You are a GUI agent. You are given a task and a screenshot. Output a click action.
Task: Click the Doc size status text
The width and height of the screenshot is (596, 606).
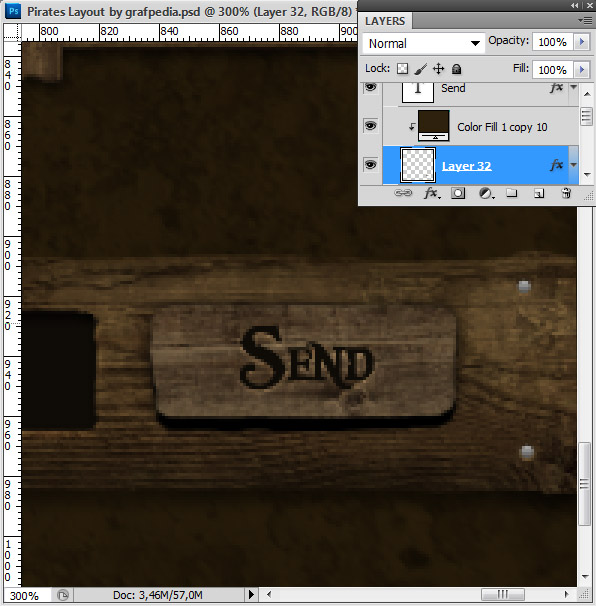point(158,595)
